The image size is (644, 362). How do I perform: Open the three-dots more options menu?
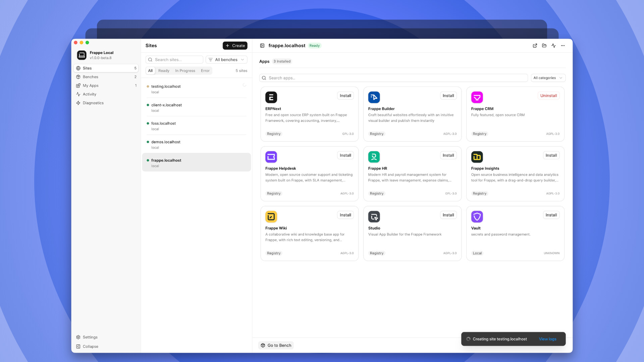tap(563, 46)
